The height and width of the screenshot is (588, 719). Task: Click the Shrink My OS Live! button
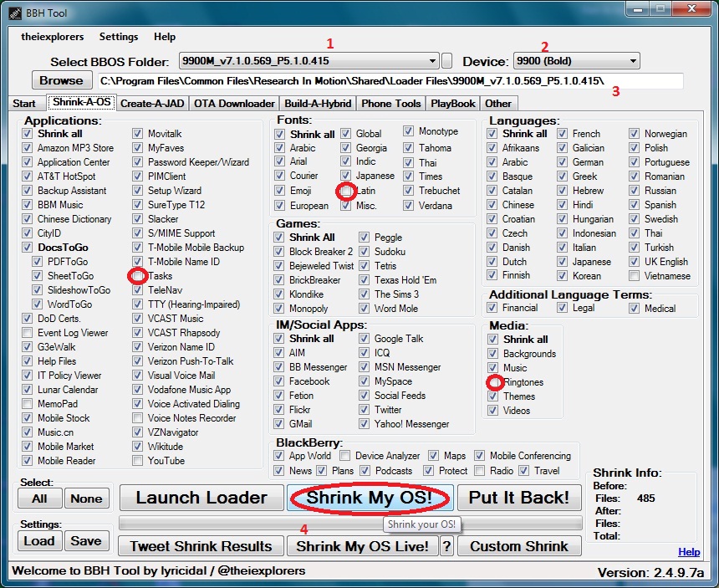click(x=362, y=546)
